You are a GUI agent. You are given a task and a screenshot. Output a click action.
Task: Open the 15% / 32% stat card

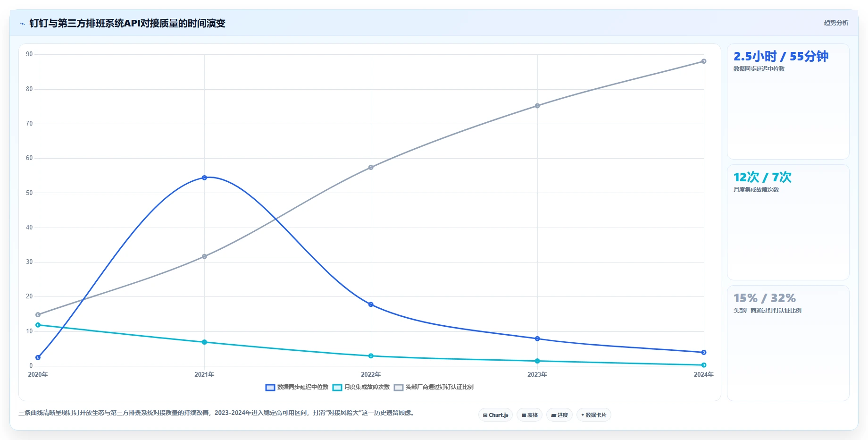pos(788,343)
